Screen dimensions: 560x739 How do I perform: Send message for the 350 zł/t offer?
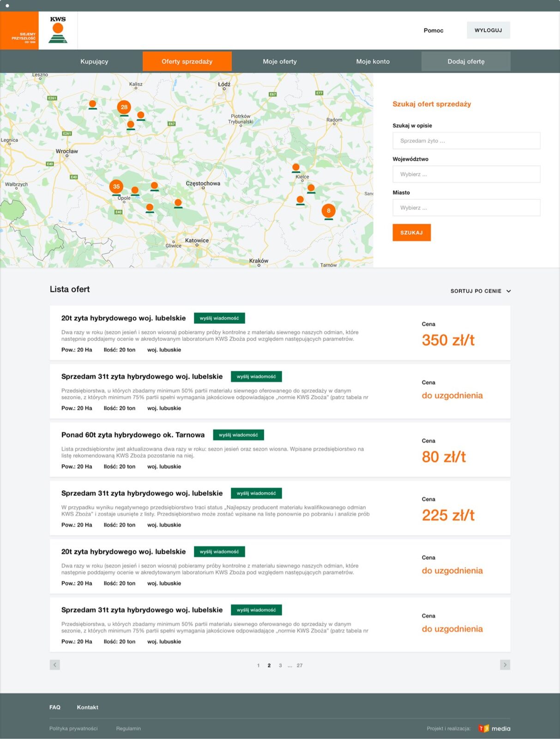point(219,318)
